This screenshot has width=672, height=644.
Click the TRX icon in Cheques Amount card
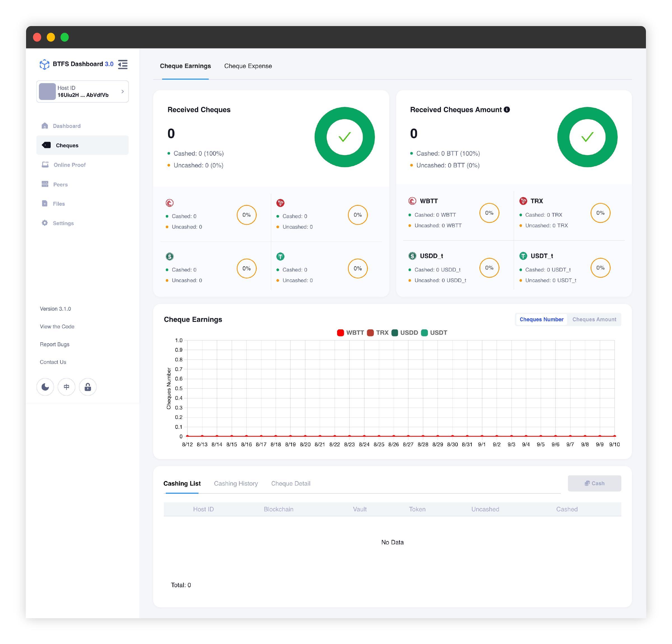click(x=523, y=201)
